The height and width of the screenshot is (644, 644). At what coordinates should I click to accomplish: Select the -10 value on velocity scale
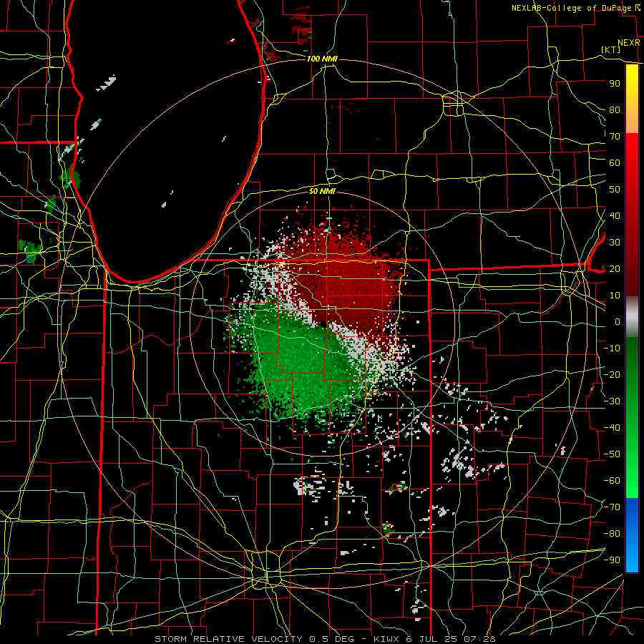tap(612, 348)
